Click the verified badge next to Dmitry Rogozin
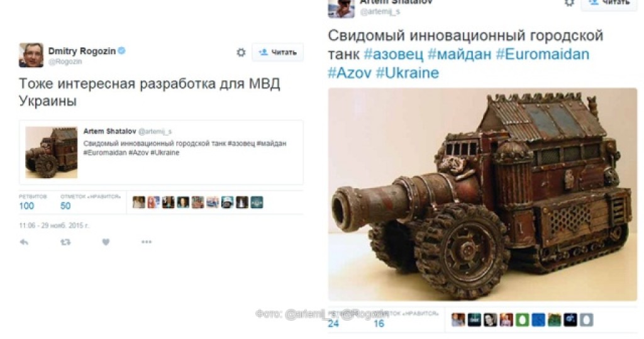Viewport: 644px width, 339px height. 121,50
